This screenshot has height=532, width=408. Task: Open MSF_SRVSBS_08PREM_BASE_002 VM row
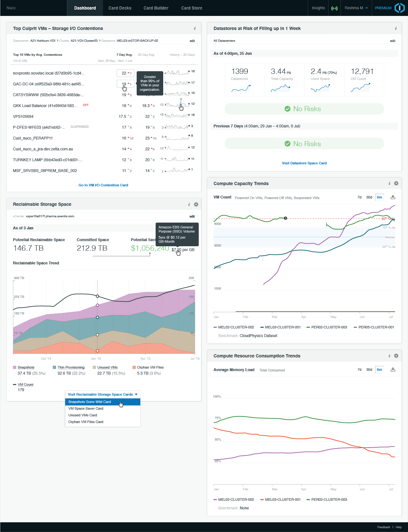click(x=104, y=171)
